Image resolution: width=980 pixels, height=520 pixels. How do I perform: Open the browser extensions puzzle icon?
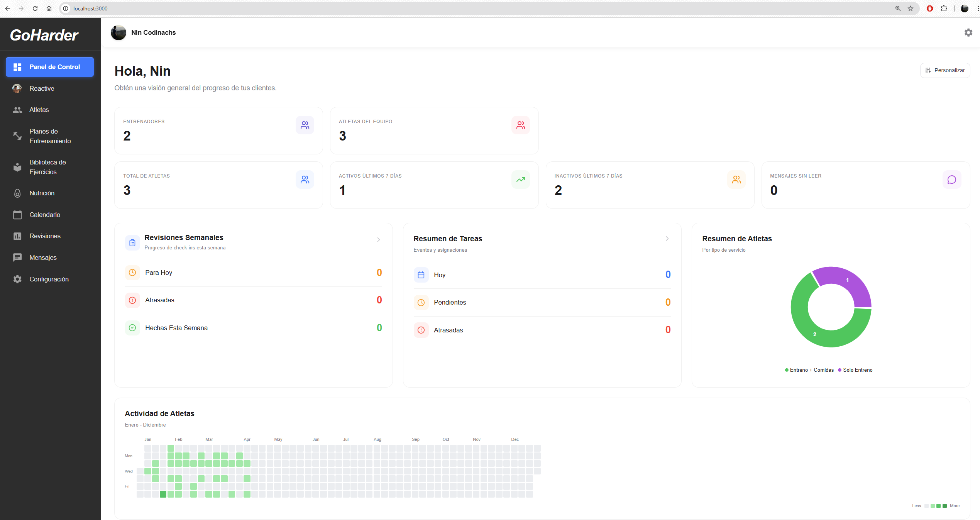click(x=944, y=8)
